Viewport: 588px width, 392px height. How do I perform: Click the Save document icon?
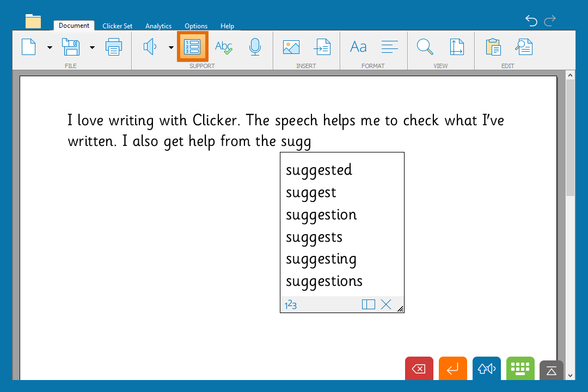pos(71,47)
